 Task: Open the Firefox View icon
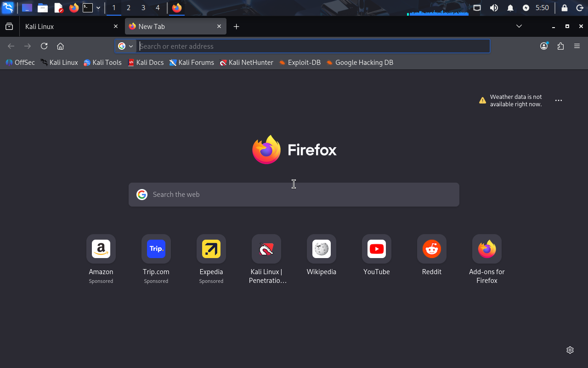pyautogui.click(x=9, y=27)
